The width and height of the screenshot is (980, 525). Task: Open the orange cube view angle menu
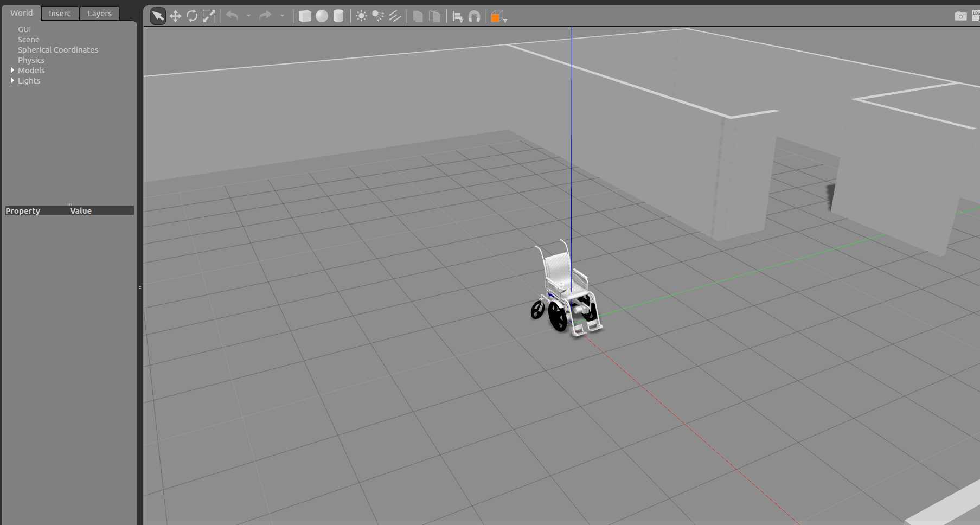coord(498,17)
